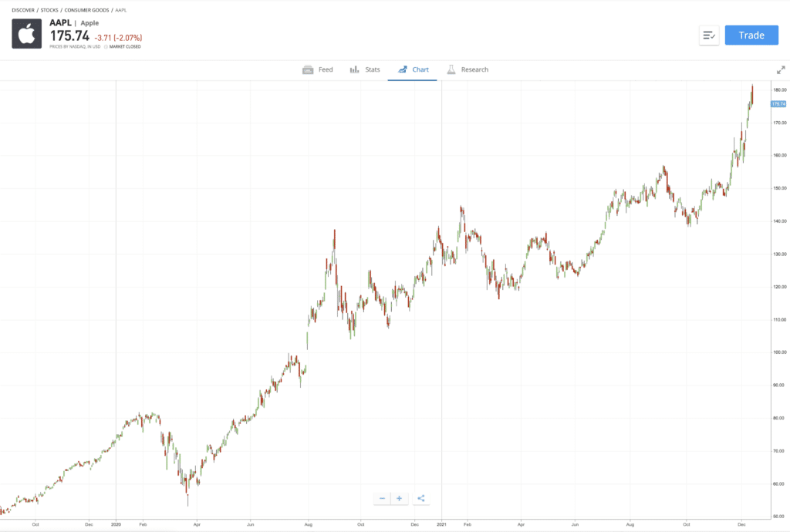Click the 180.00 price axis label

pos(780,90)
